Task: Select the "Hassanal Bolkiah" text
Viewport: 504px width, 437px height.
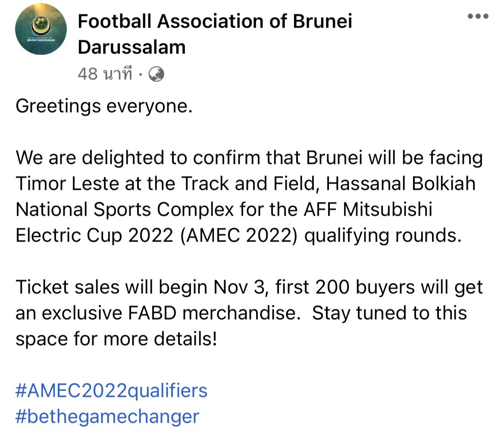Action: pos(401,184)
